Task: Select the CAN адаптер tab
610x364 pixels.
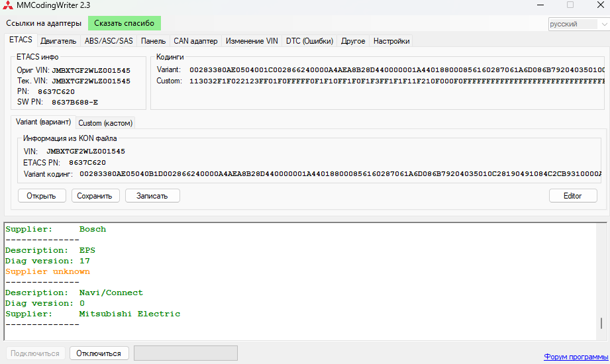Action: pyautogui.click(x=195, y=41)
